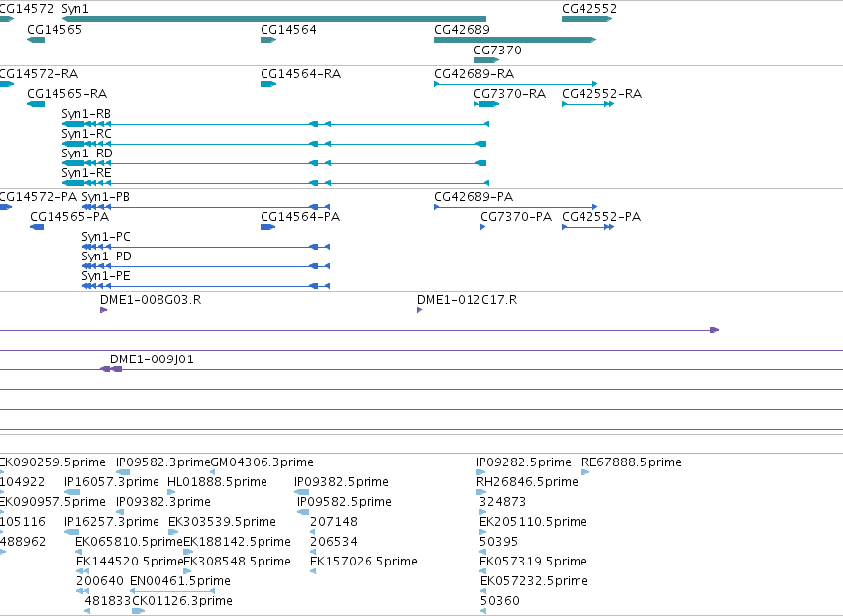
Task: Select the EK090957.5prime EST label
Action: (x=53, y=502)
